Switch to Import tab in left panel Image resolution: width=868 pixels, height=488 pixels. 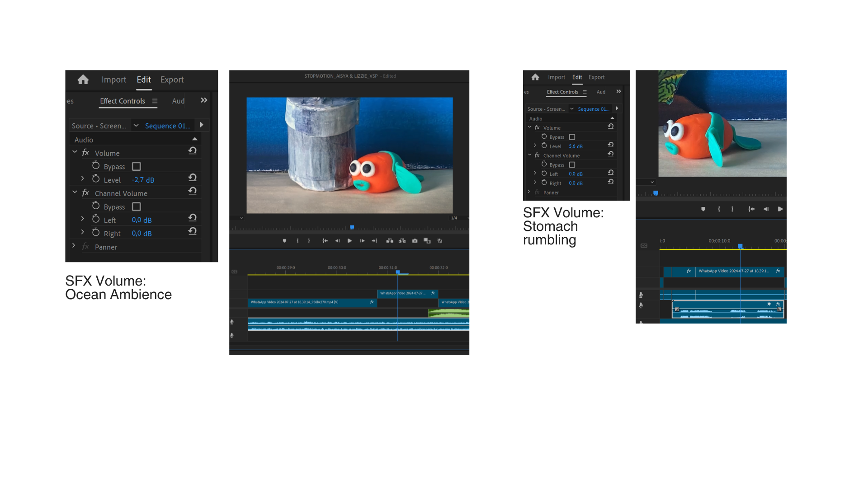point(113,80)
